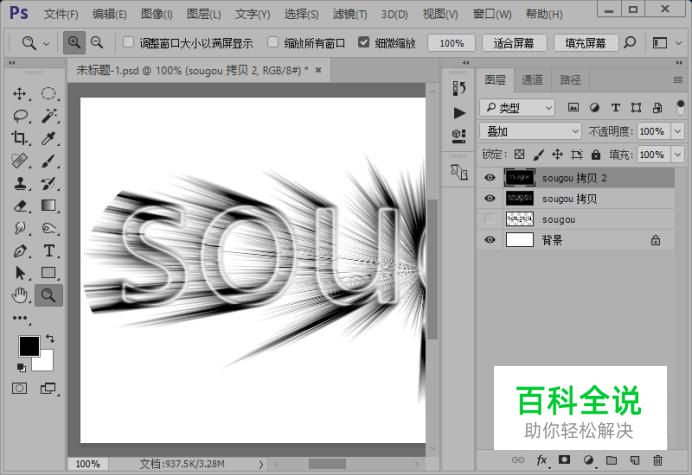Image resolution: width=692 pixels, height=475 pixels.
Task: Open the Zoom tool preset picker arrow
Action: [46, 43]
